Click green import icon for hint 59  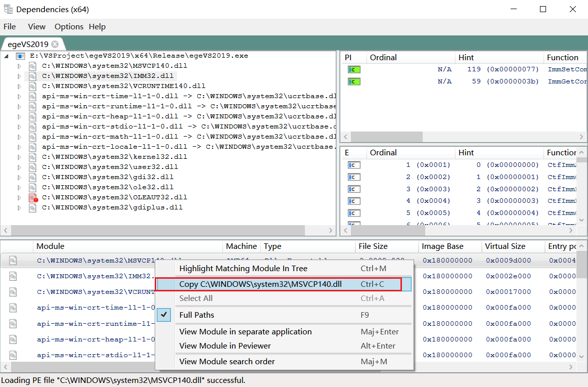coord(354,81)
